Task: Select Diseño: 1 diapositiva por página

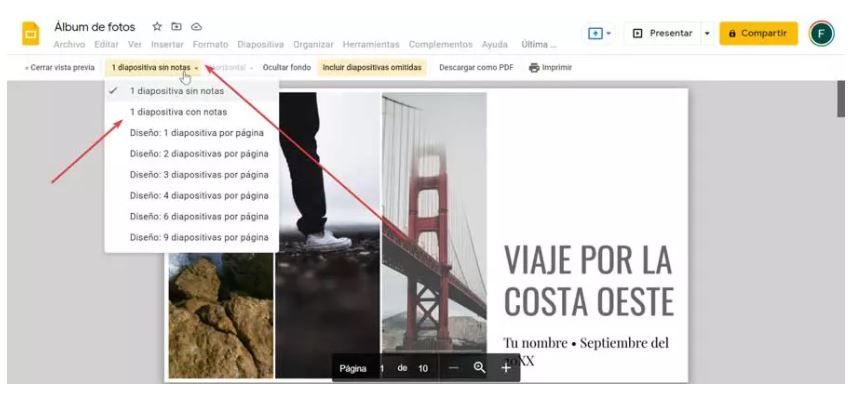Action: click(x=191, y=133)
